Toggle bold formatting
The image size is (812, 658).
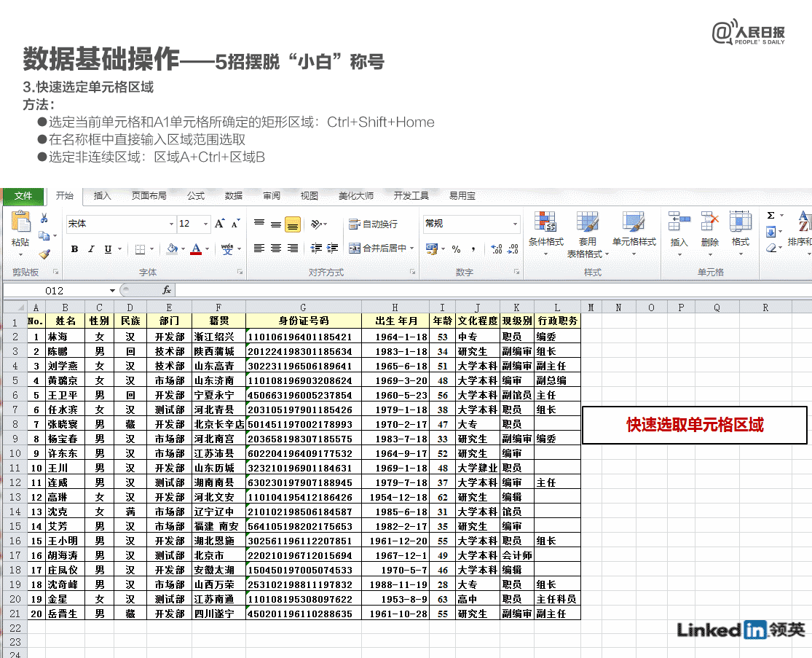click(74, 249)
